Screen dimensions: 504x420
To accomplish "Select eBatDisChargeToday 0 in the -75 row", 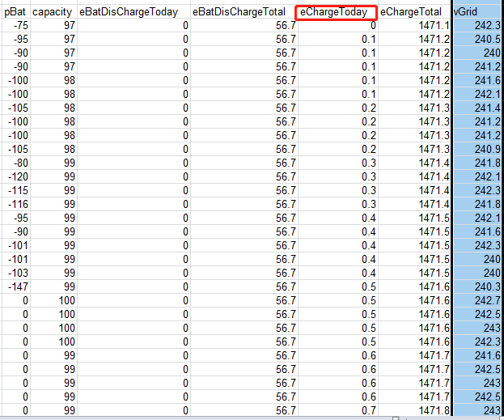I will click(133, 25).
